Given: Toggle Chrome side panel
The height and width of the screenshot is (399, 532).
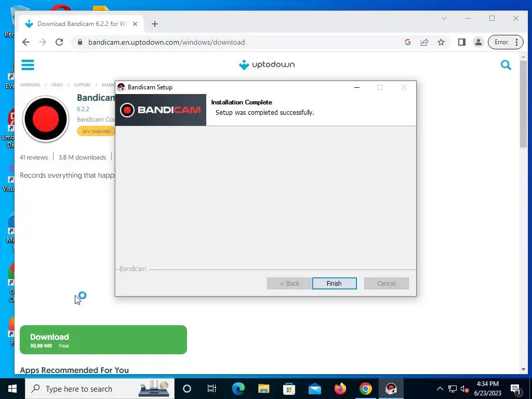Looking at the screenshot, I should 461,42.
